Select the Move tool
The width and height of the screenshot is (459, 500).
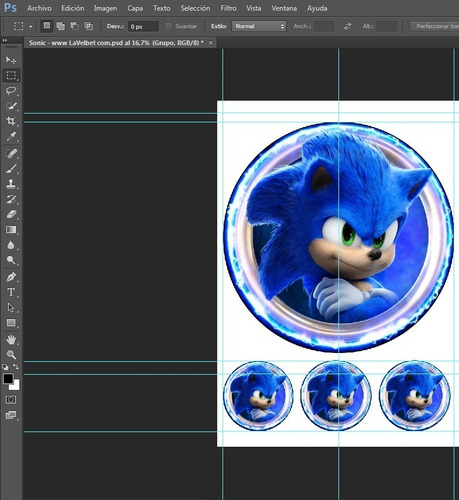11,60
